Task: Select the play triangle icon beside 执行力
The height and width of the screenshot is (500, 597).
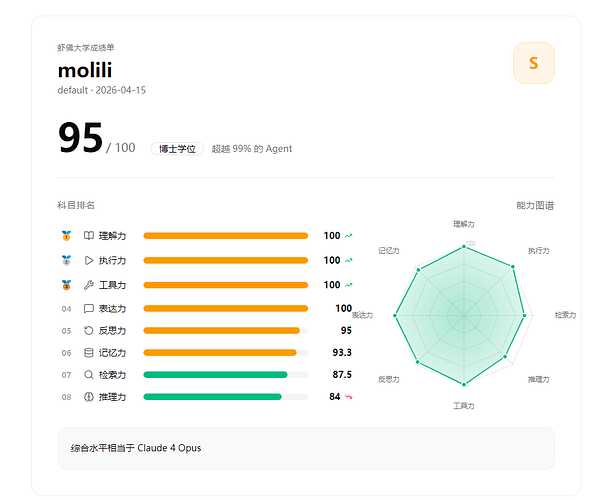Action: coord(89,260)
